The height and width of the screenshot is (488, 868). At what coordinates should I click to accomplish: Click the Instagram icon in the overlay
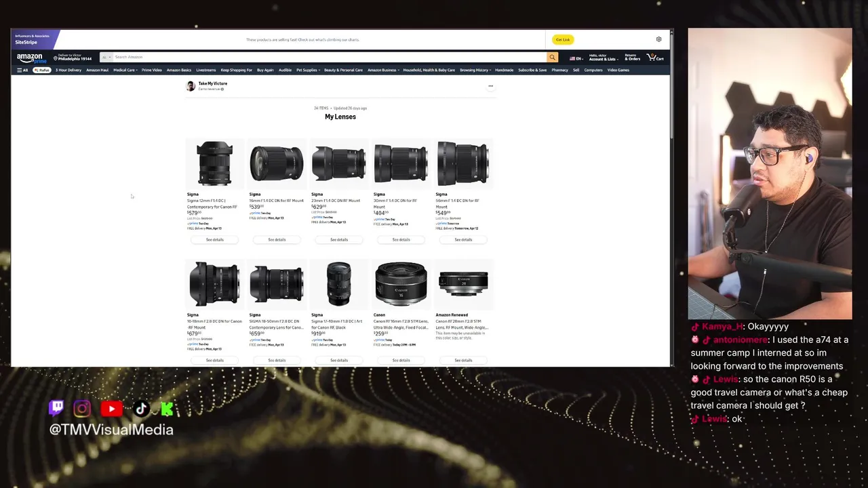pyautogui.click(x=82, y=408)
